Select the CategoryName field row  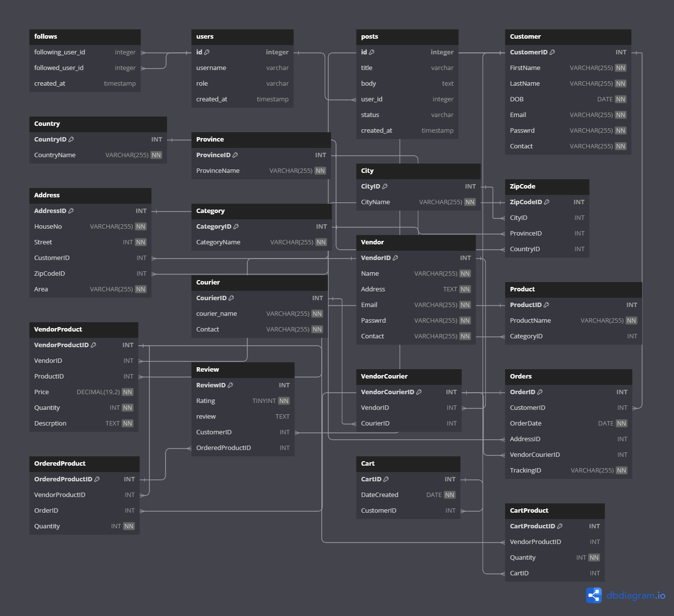coord(262,242)
